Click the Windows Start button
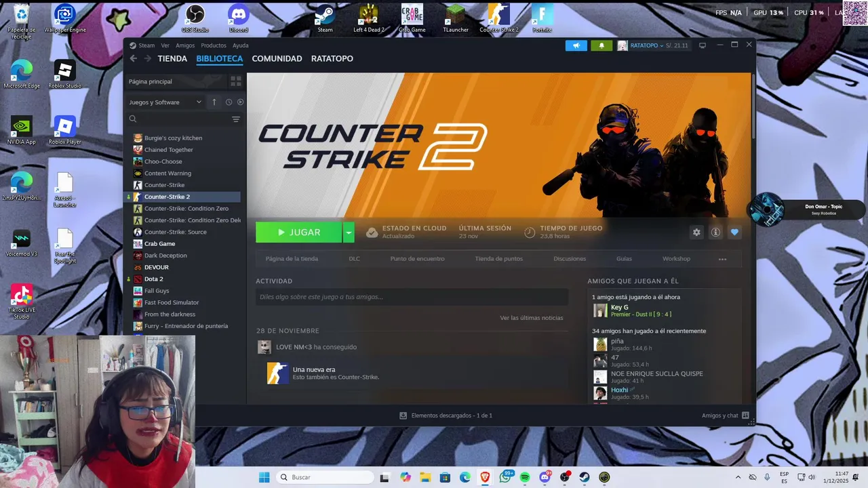 click(x=264, y=477)
